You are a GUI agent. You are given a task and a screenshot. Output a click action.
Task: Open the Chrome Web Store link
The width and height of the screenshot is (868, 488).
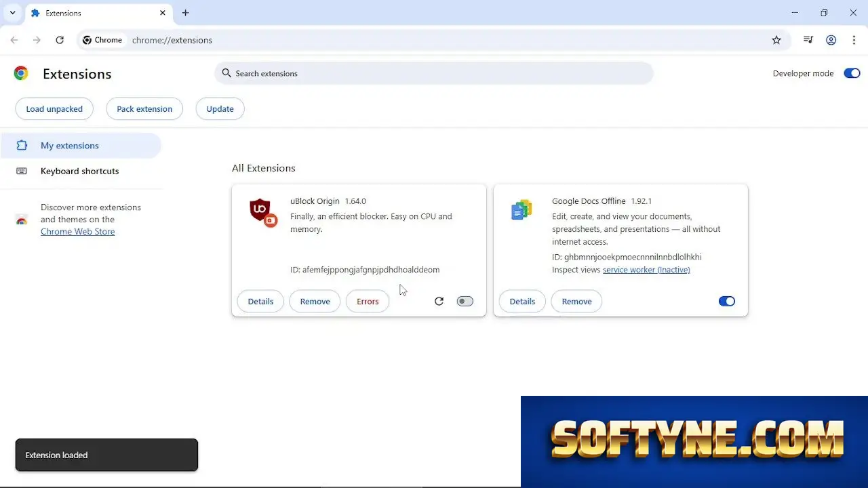coord(78,232)
